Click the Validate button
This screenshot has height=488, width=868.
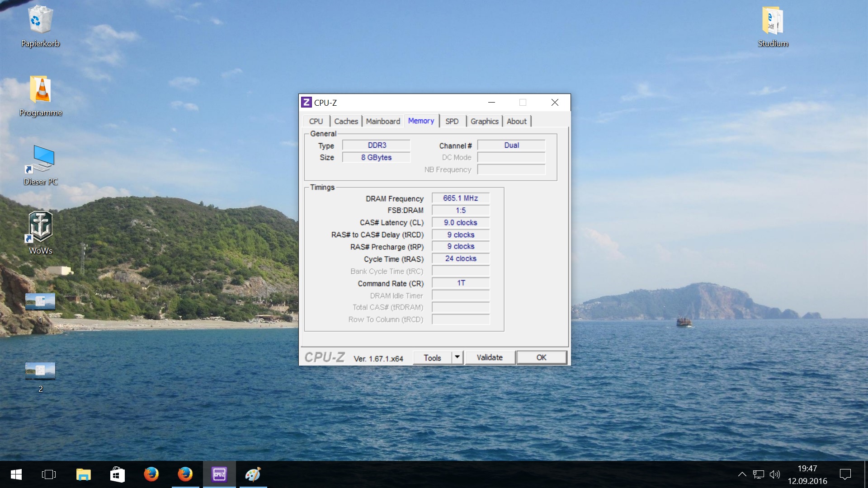pyautogui.click(x=490, y=357)
